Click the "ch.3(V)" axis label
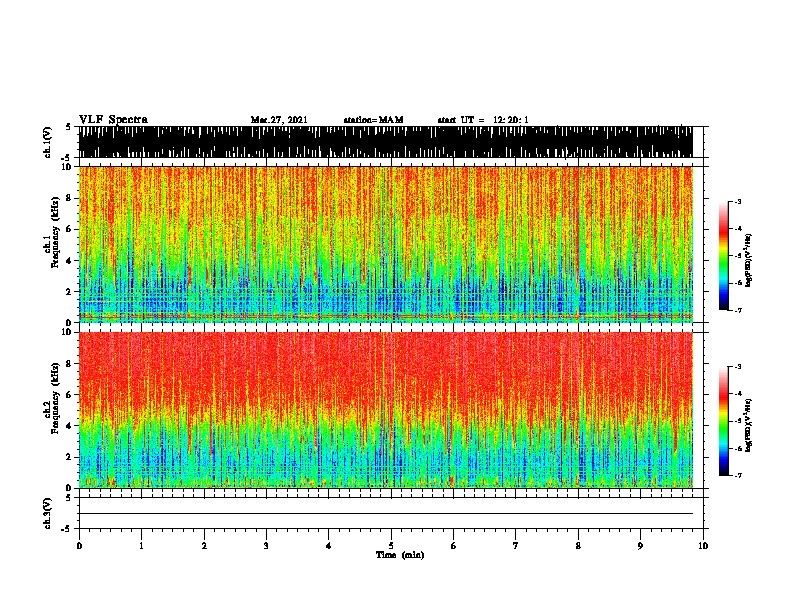 tap(47, 513)
